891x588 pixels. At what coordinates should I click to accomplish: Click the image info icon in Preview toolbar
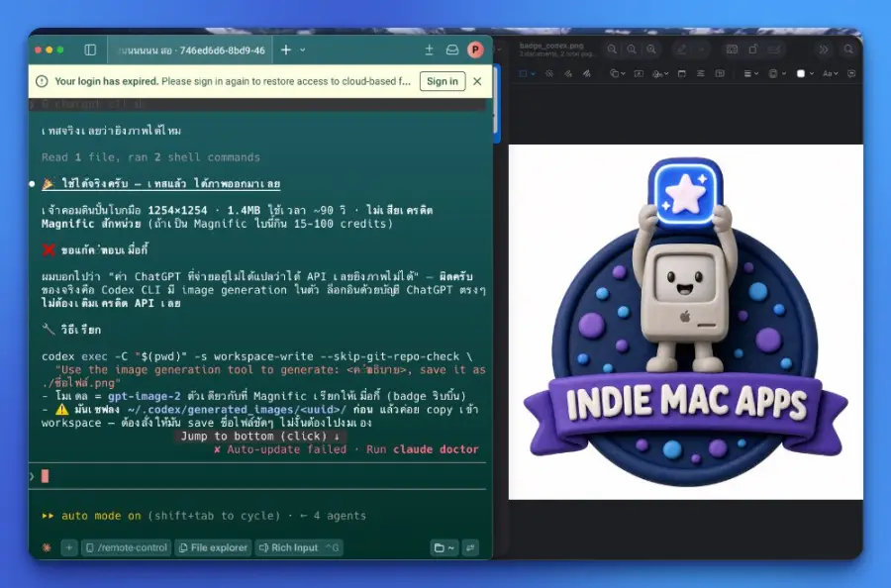click(x=732, y=49)
